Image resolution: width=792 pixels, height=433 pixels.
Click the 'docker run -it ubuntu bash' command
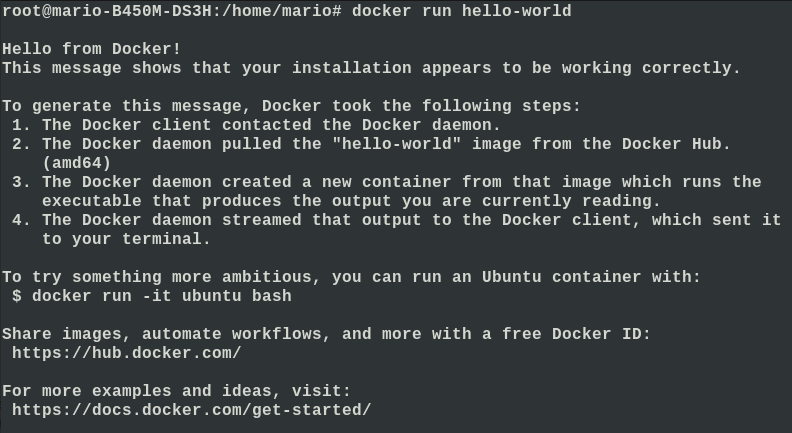(x=162, y=296)
